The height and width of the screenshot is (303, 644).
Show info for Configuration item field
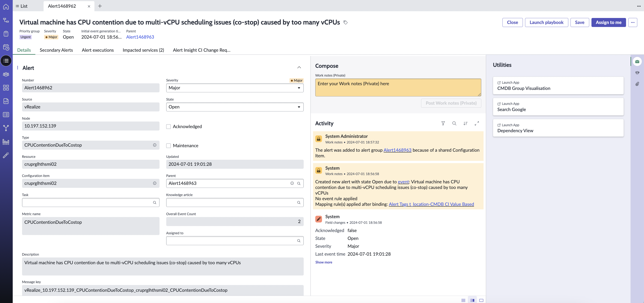pyautogui.click(x=155, y=183)
